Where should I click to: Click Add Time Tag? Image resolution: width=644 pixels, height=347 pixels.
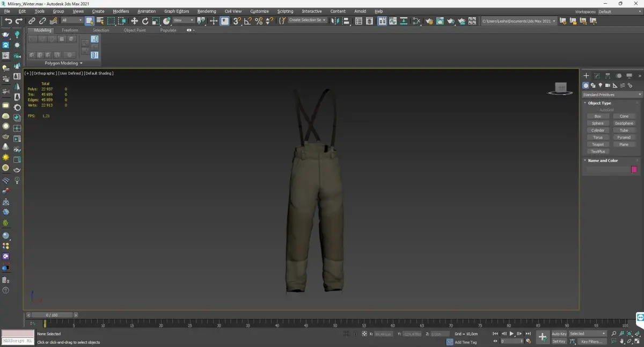point(465,342)
